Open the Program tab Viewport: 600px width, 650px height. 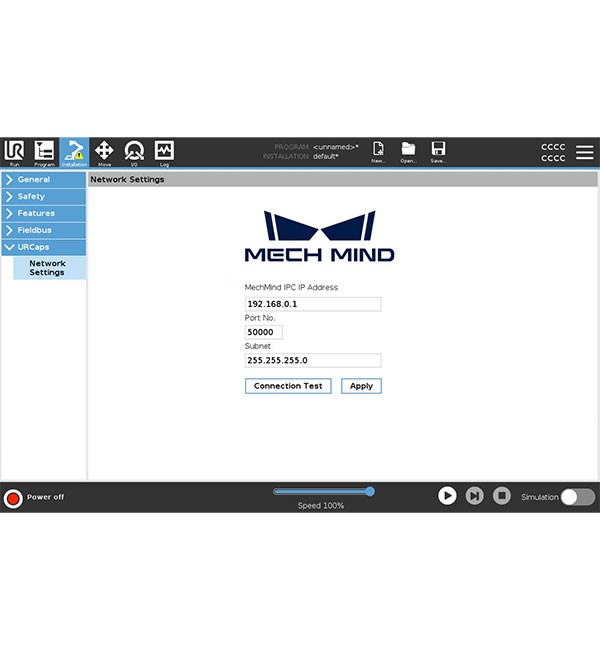click(44, 153)
